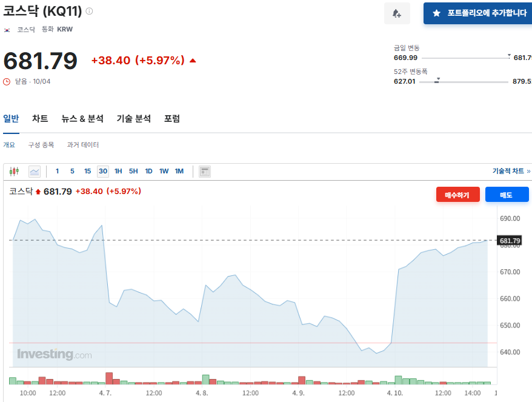Select the 1W chart interval

tap(164, 172)
